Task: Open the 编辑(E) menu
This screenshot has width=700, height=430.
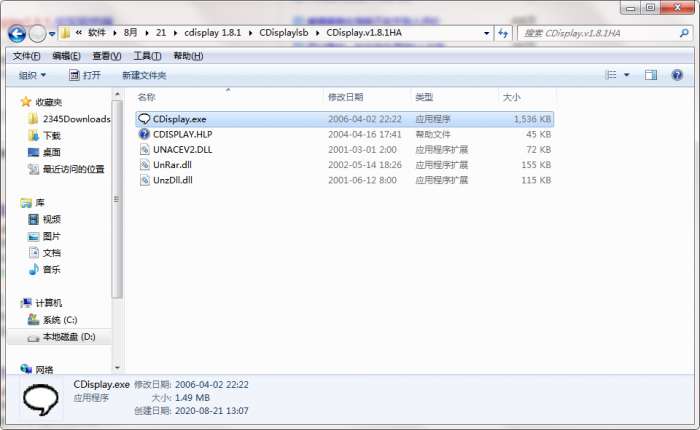Action: [x=67, y=56]
